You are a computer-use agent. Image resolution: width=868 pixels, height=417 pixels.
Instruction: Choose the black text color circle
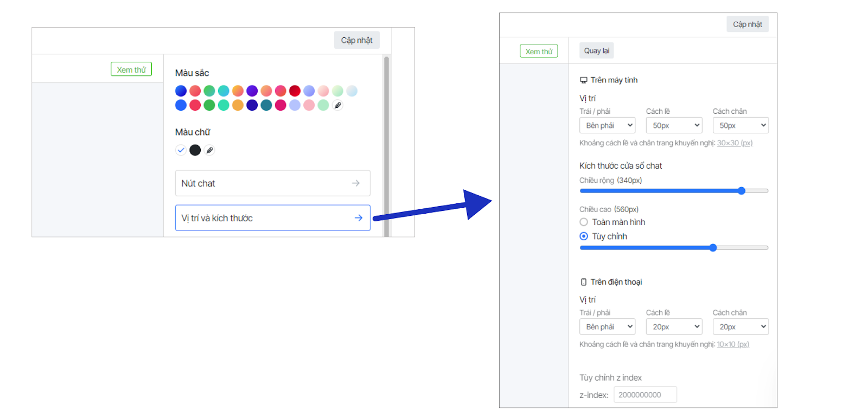coord(195,150)
